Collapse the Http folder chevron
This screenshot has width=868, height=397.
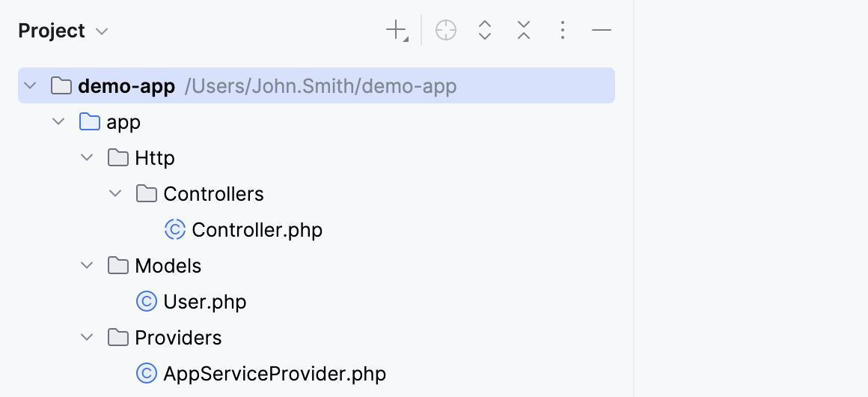[87, 157]
